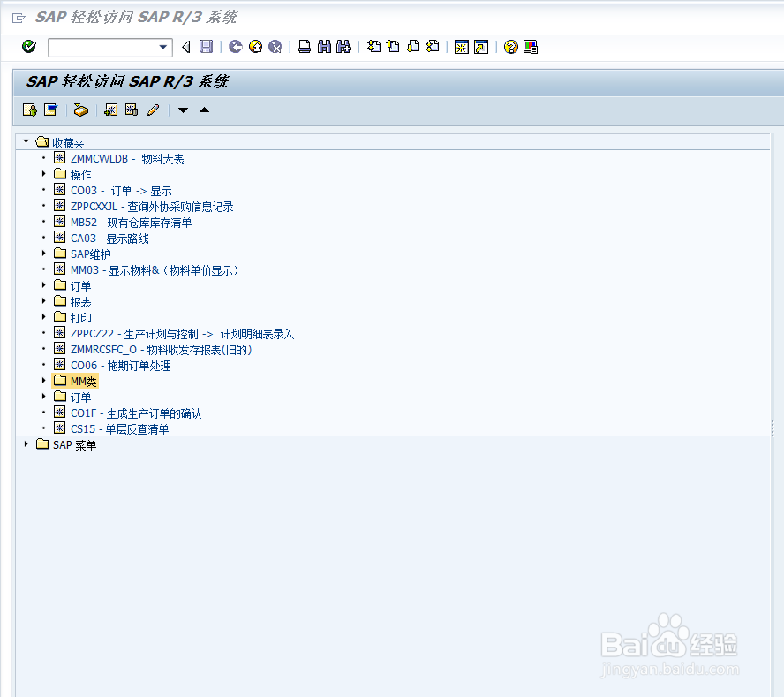Click the Find Next binoculars icon
The image size is (784, 697).
tap(343, 47)
